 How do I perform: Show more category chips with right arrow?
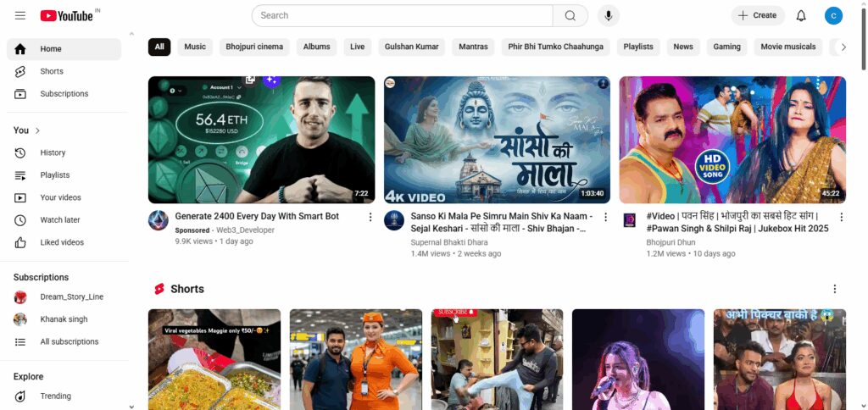(843, 47)
